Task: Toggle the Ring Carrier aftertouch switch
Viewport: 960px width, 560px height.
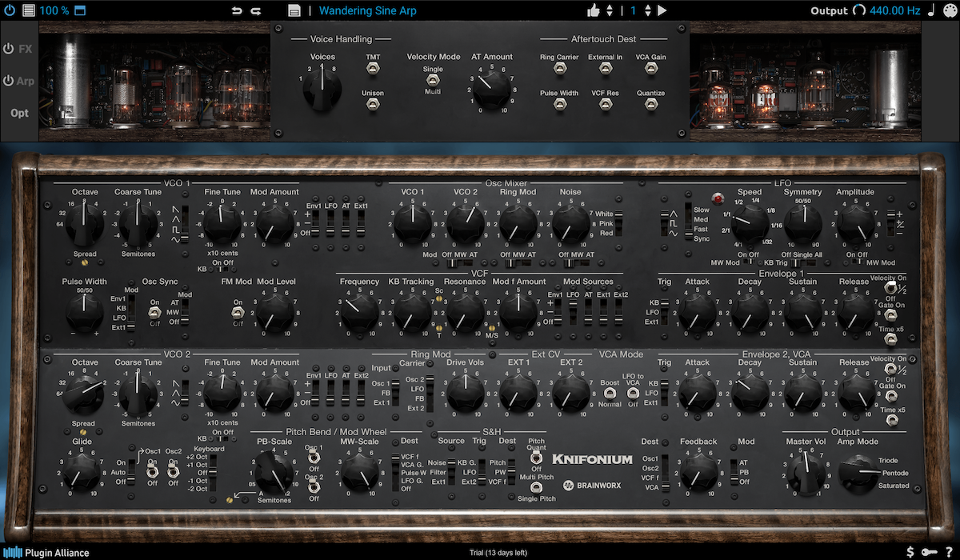Action: [x=558, y=70]
